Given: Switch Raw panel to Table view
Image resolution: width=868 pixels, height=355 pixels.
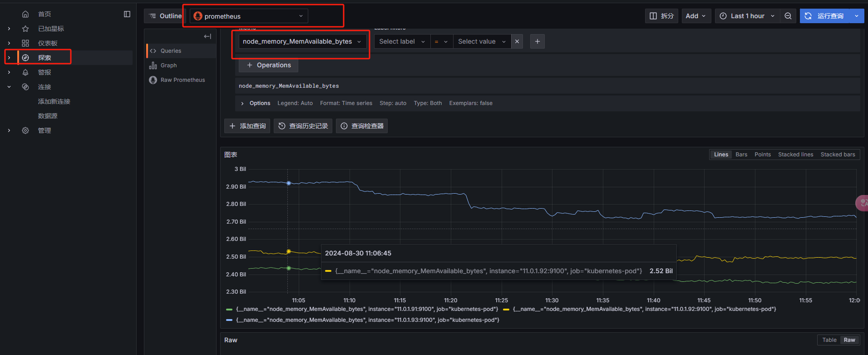Looking at the screenshot, I should tap(829, 340).
